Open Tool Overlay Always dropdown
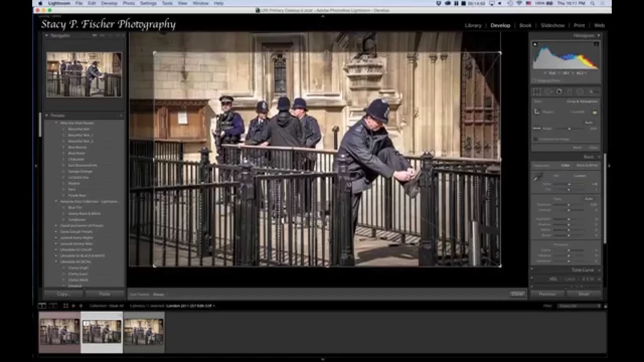 pos(158,294)
